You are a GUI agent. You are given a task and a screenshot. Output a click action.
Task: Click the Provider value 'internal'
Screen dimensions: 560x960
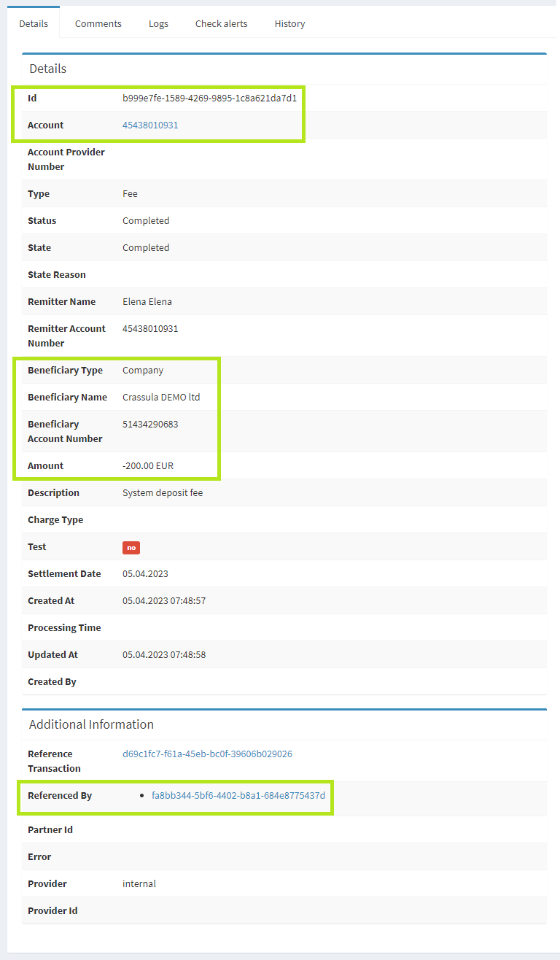[139, 883]
